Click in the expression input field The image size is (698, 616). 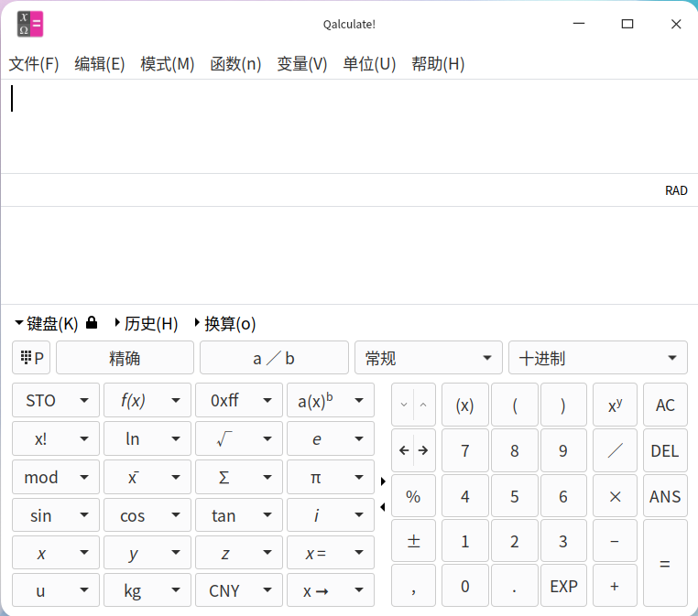[348, 125]
